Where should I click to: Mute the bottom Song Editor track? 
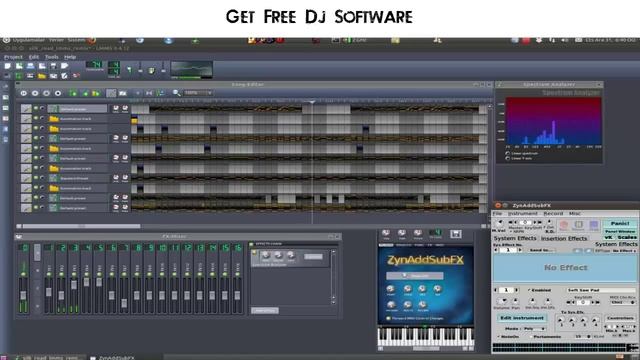coord(36,208)
